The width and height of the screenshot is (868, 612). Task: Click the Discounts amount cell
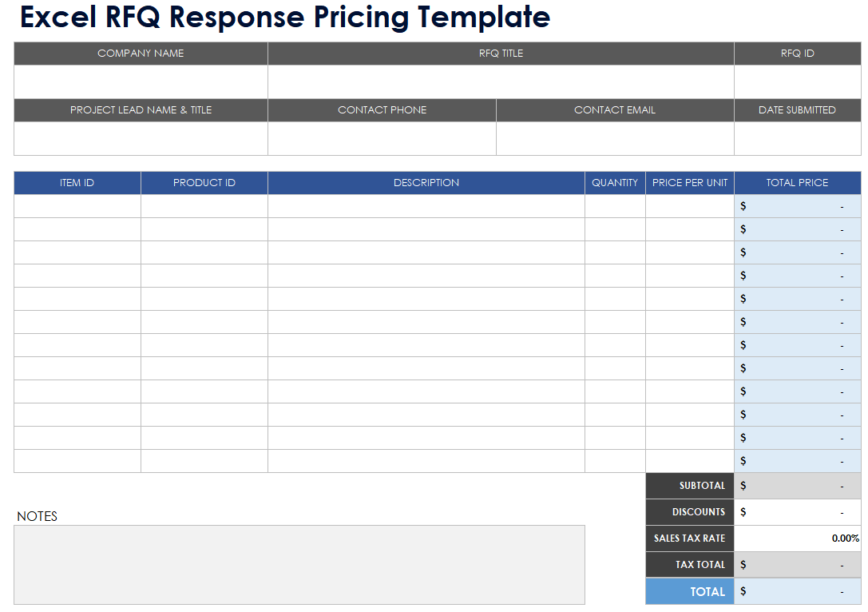tap(797, 512)
